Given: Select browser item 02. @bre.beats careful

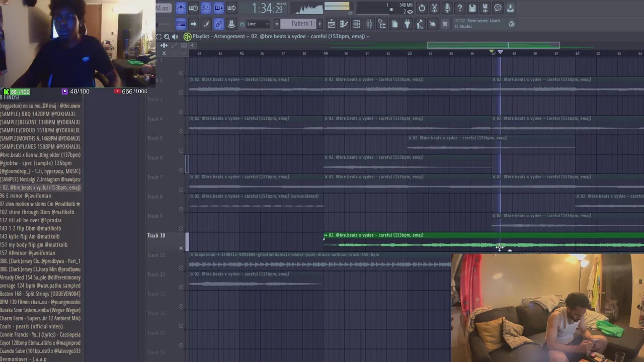Looking at the screenshot, I should pos(40,188).
